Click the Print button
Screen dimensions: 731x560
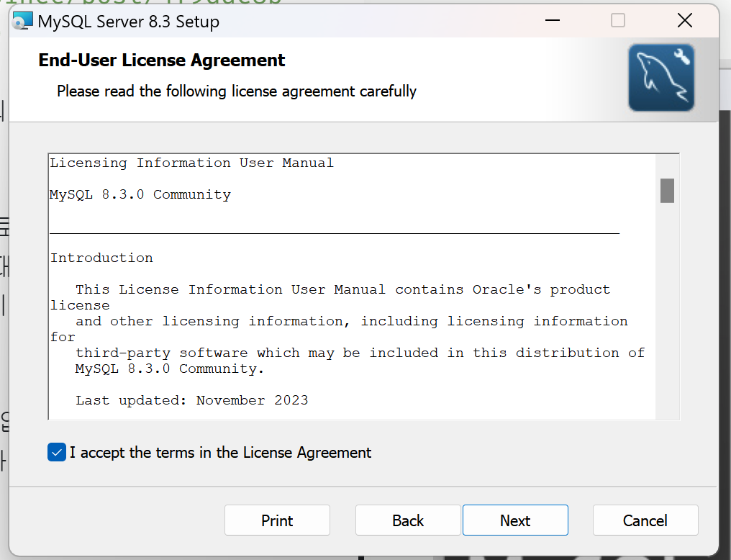(278, 520)
